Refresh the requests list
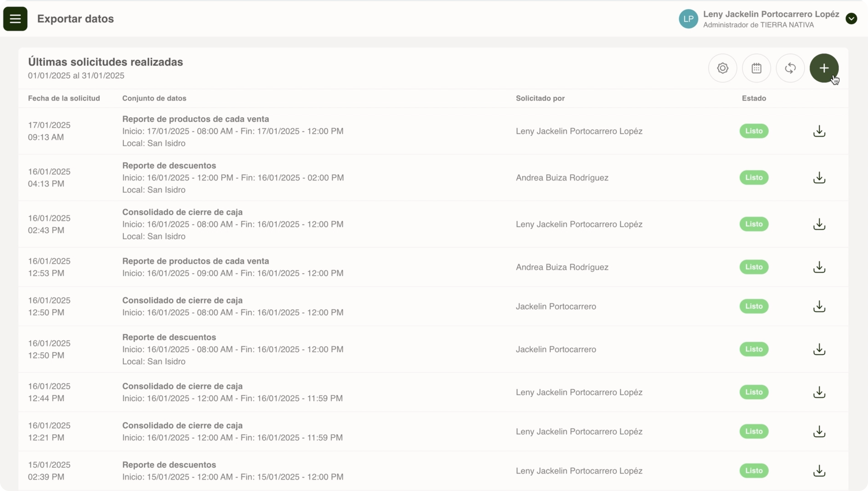The width and height of the screenshot is (868, 491). (x=790, y=68)
